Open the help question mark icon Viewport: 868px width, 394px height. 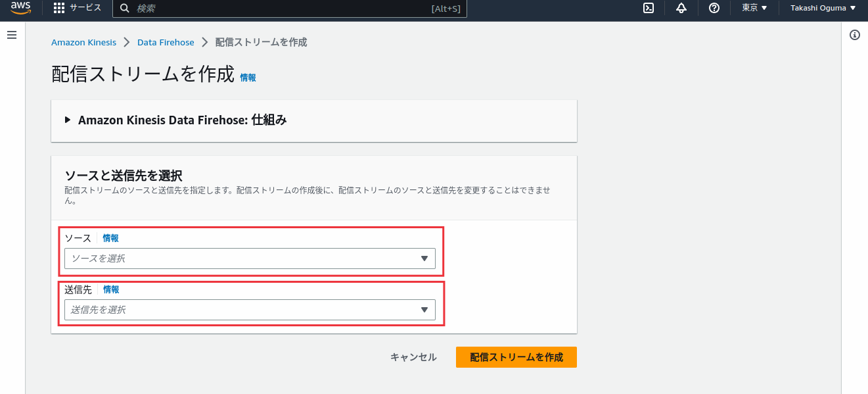coord(714,8)
